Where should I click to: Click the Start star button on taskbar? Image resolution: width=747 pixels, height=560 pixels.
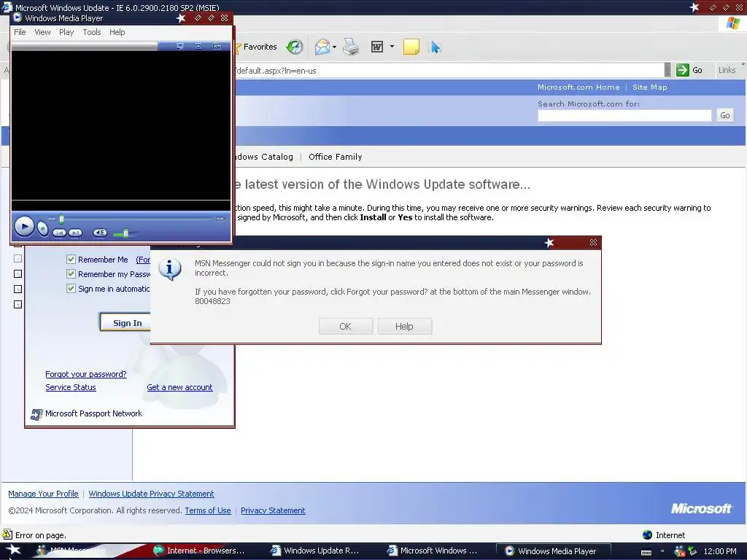pos(13,551)
